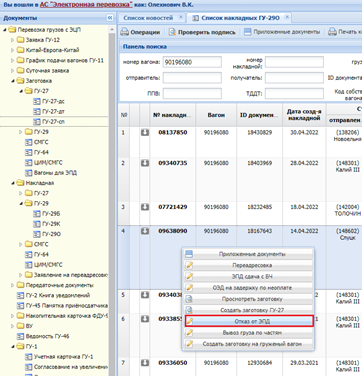The image size is (362, 376).
Task: Expand График подачи вагонов ГУ-11 folder
Action: [x=13, y=60]
